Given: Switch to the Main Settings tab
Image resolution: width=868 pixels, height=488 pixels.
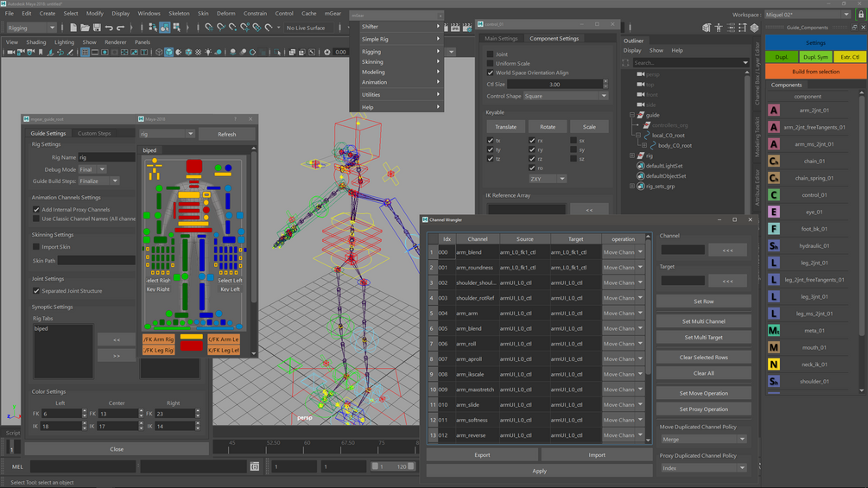Looking at the screenshot, I should pyautogui.click(x=501, y=39).
